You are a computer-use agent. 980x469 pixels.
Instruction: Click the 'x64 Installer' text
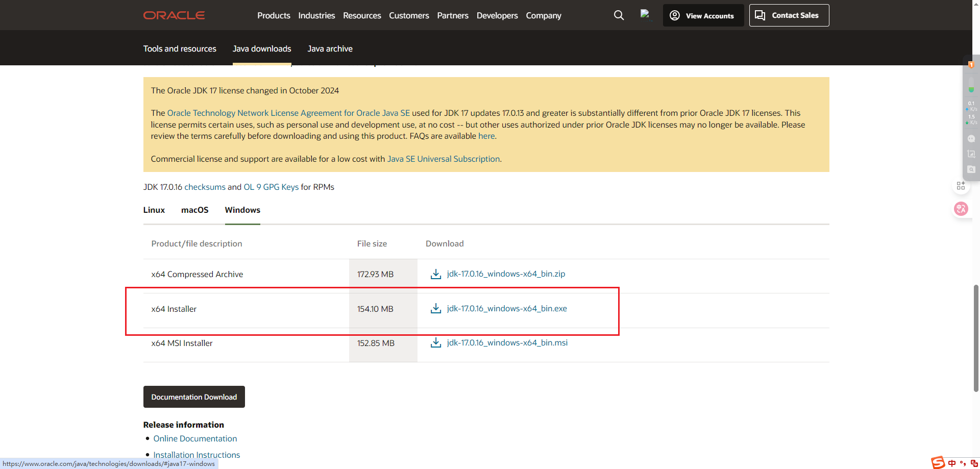click(174, 309)
